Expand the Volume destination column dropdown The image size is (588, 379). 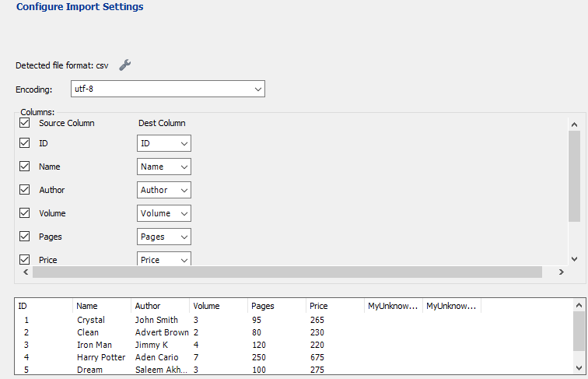pos(164,213)
